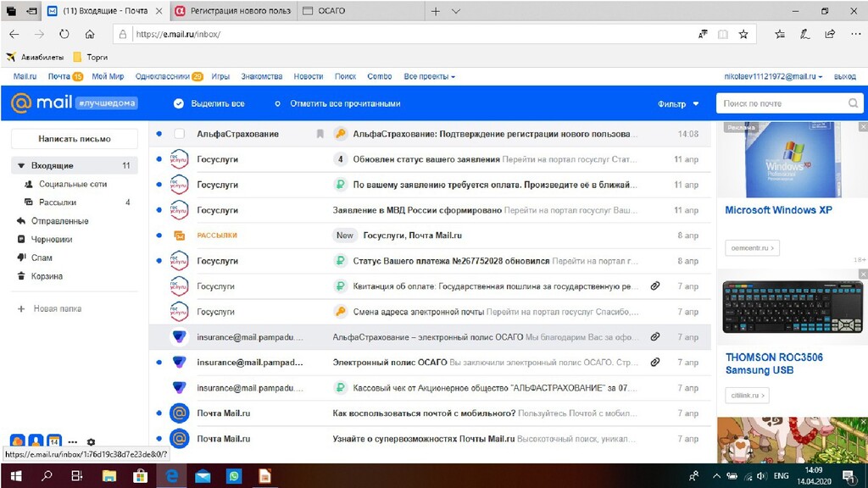
Task: Toggle the unread dot on the 'Узнайте о супервозможностях' email
Action: coord(159,439)
